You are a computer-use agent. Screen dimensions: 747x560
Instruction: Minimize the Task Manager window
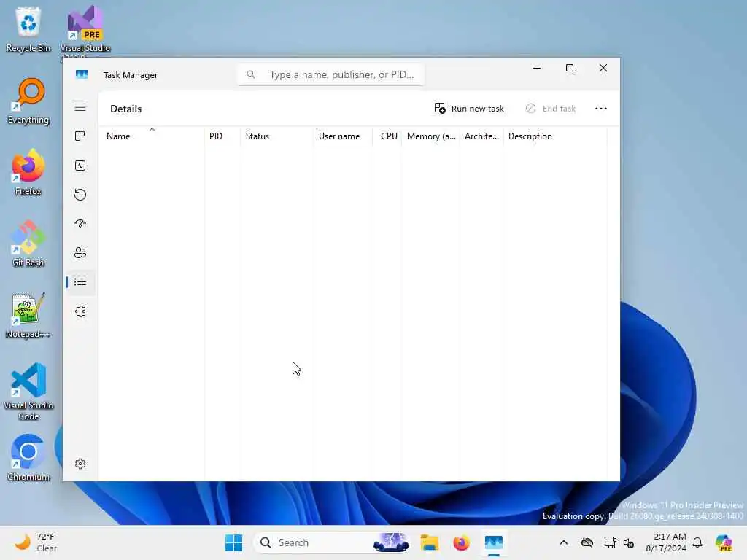point(536,68)
